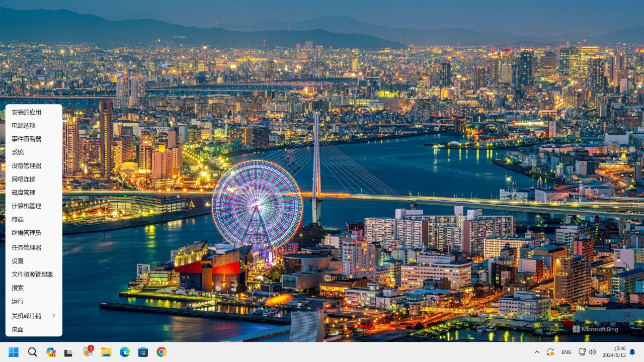Launch Copilot Preview from the taskbar
644x362 pixels.
click(50, 352)
